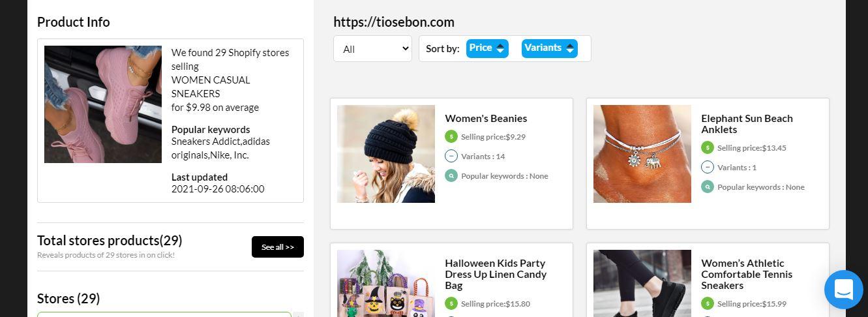The image size is (868, 317).
Task: Click the Halloween candy bag photo
Action: pos(386,283)
